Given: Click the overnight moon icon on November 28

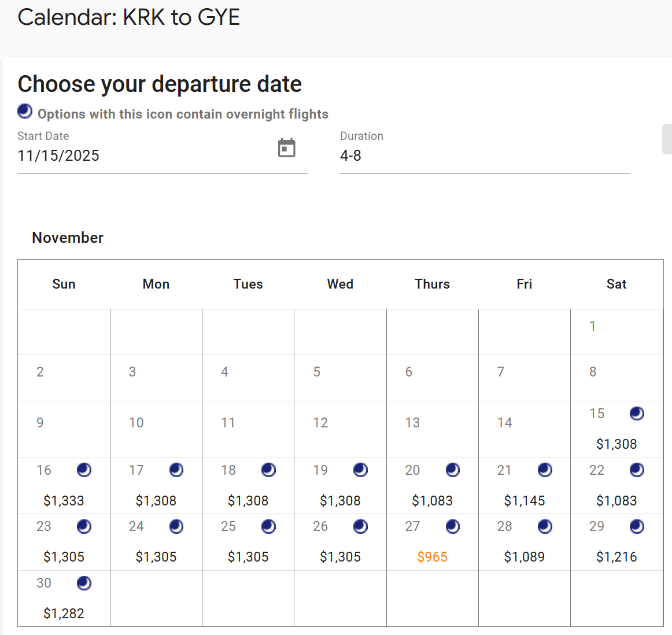Looking at the screenshot, I should pyautogui.click(x=545, y=526).
